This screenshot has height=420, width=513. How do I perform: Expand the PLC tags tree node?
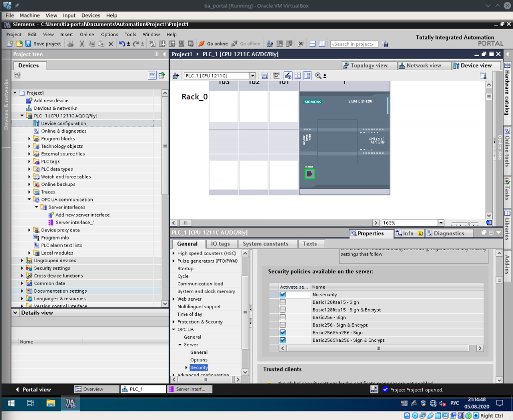[x=30, y=161]
